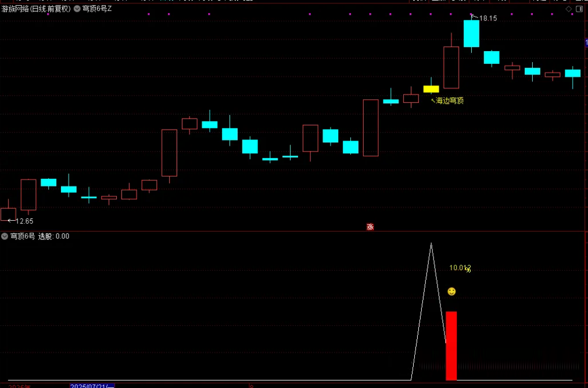Screen dimensions: 588x388
Task: Expand the 弯顶6号 sub-chart indicator dropdown
Action: pyautogui.click(x=5, y=236)
